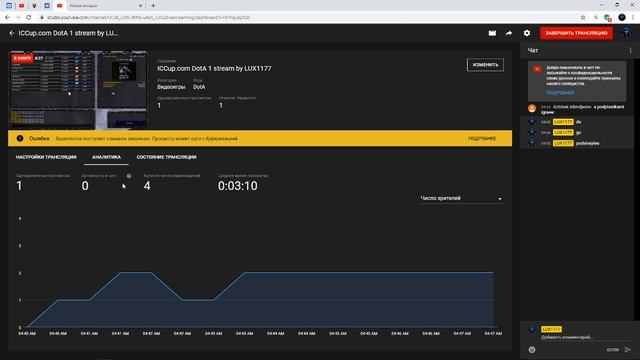Click the orange avatar of Avtchek's chat message
Image resolution: width=640 pixels, height=360 pixels.
pyautogui.click(x=532, y=108)
